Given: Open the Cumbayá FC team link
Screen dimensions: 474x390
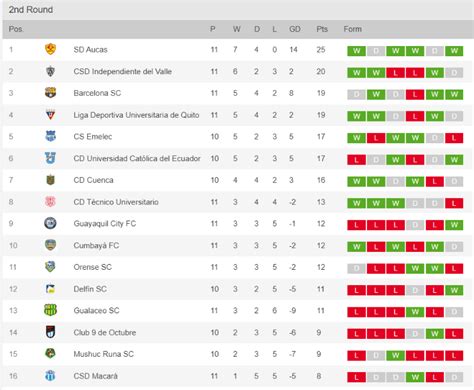Looking at the screenshot, I should coord(96,246).
